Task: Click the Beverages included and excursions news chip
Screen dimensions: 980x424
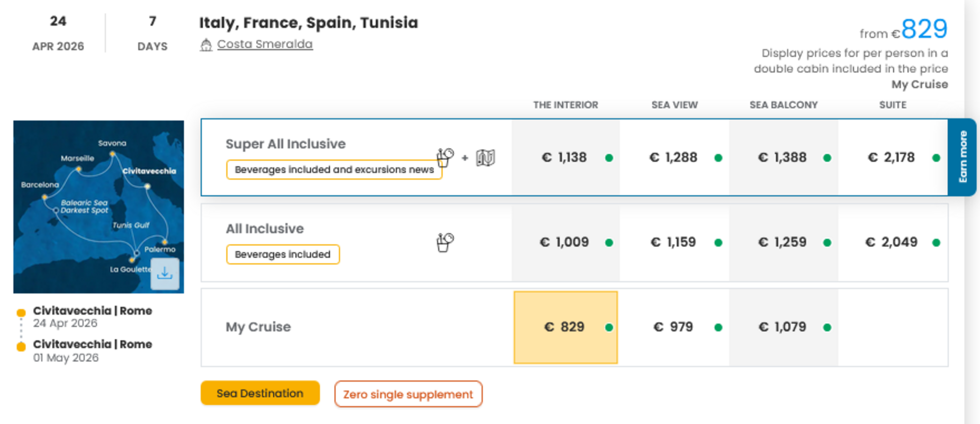Action: [x=334, y=170]
